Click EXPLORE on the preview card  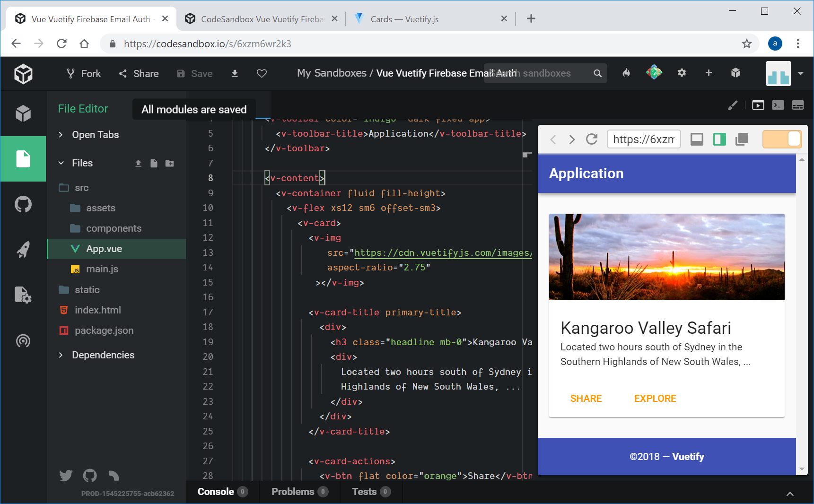tap(655, 399)
